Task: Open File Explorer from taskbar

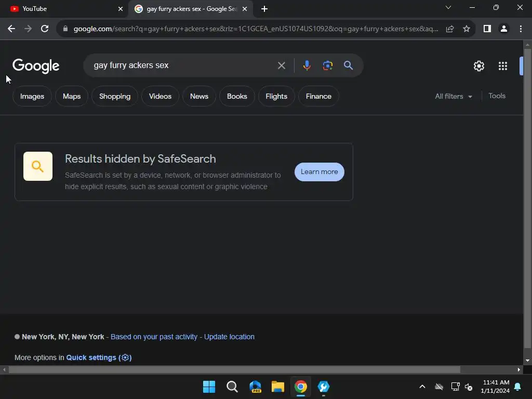Action: tap(278, 387)
